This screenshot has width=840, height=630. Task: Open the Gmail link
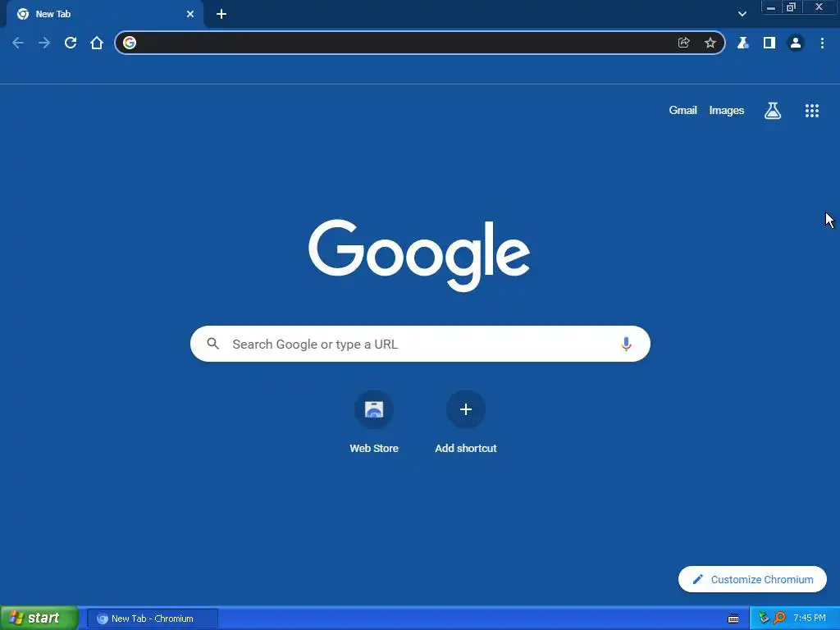(x=682, y=111)
